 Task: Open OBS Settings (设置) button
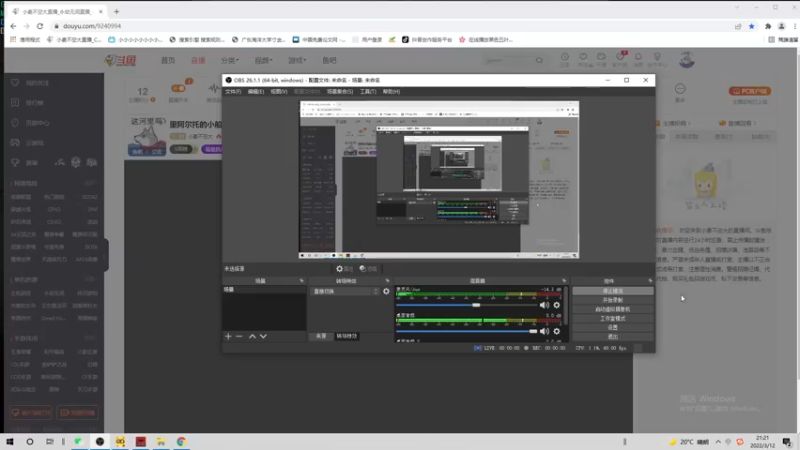pos(613,328)
